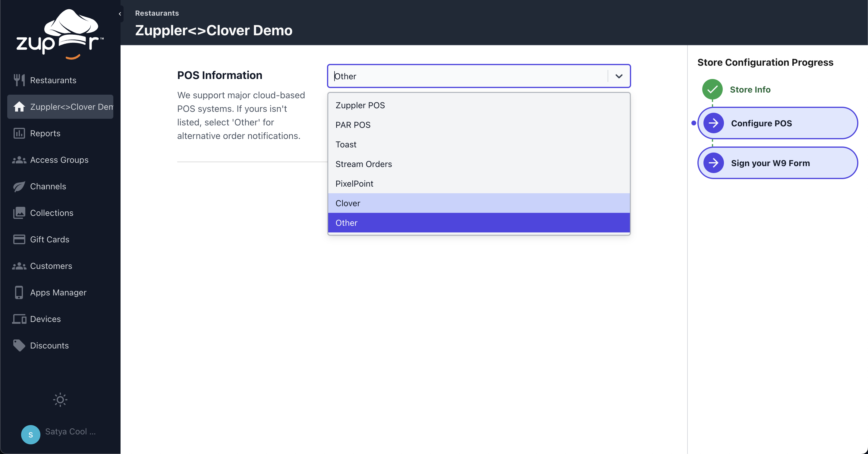Click the Restaurants breadcrumb link
Viewport: 868px width, 454px height.
tap(157, 13)
